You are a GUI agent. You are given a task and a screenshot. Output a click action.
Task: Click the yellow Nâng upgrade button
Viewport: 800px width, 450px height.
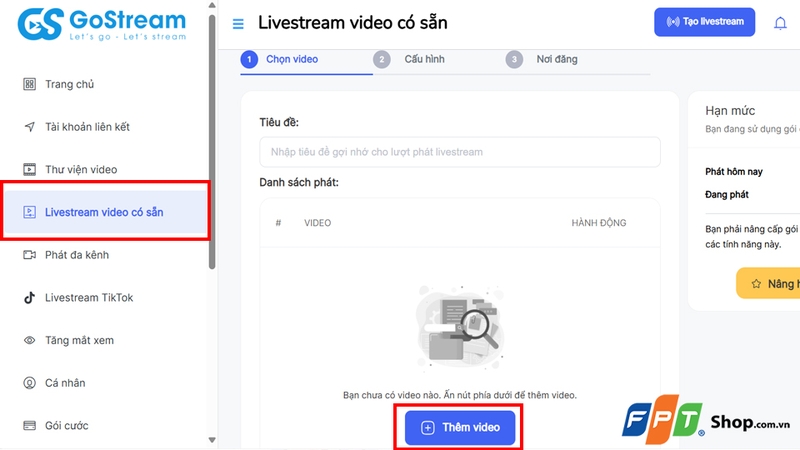768,283
